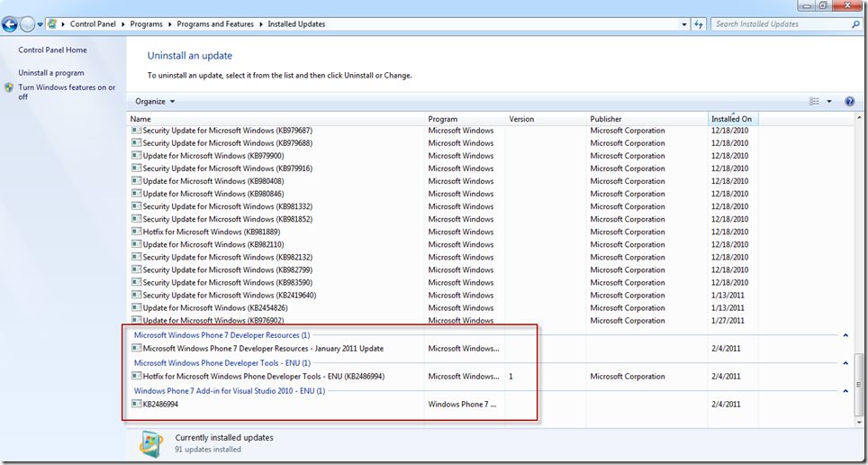
Task: Open the view options dropdown arrow
Action: tap(828, 102)
